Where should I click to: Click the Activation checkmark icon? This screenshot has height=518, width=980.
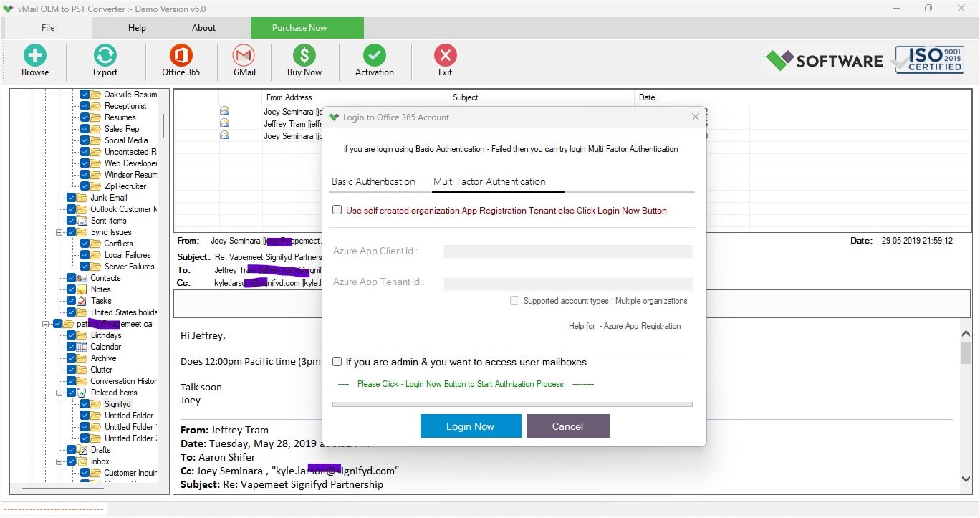(x=374, y=55)
